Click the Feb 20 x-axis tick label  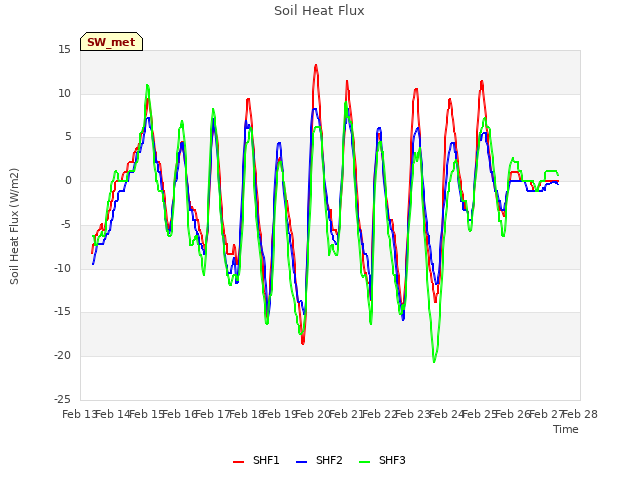313,414
